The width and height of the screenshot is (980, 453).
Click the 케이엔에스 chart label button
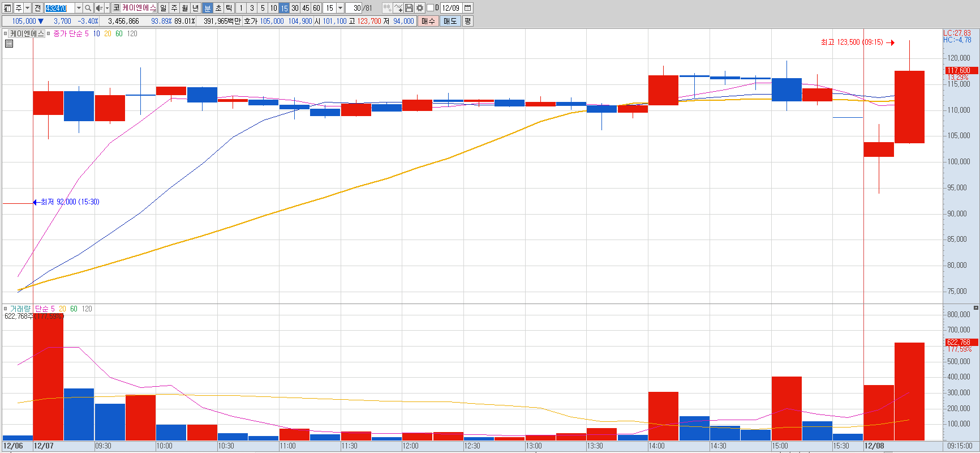[x=27, y=33]
